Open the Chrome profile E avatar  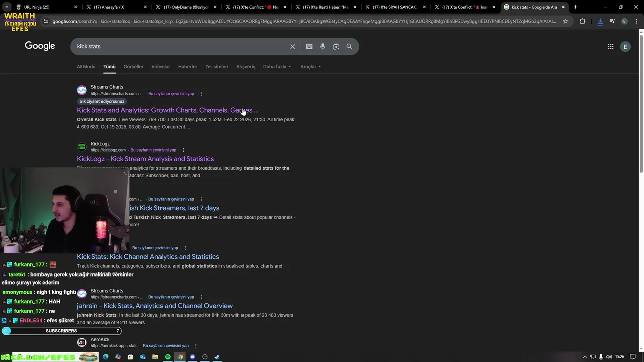[x=624, y=21]
